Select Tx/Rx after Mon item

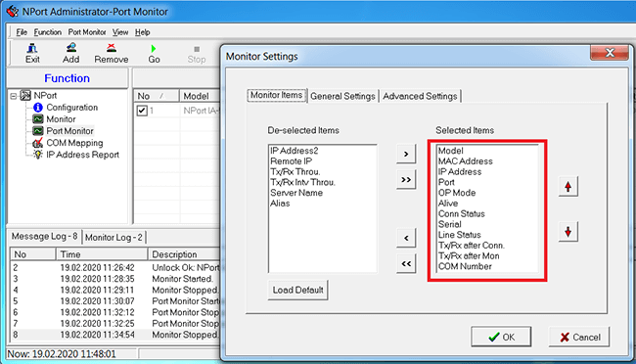469,256
